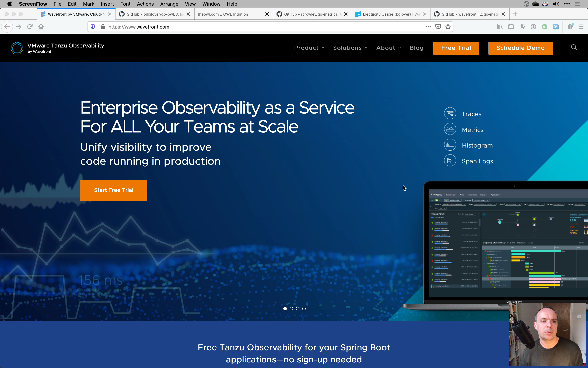This screenshot has width=588, height=368.
Task: Save page to Pocket icon
Action: coord(438,27)
